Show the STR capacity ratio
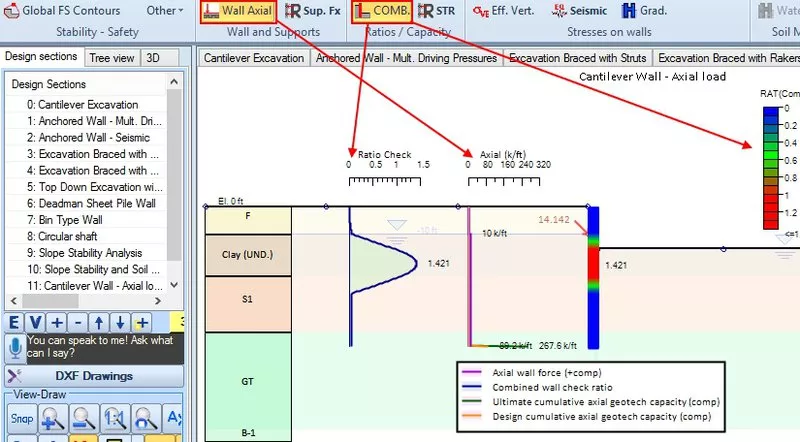This screenshot has width=800, height=442. [x=437, y=11]
